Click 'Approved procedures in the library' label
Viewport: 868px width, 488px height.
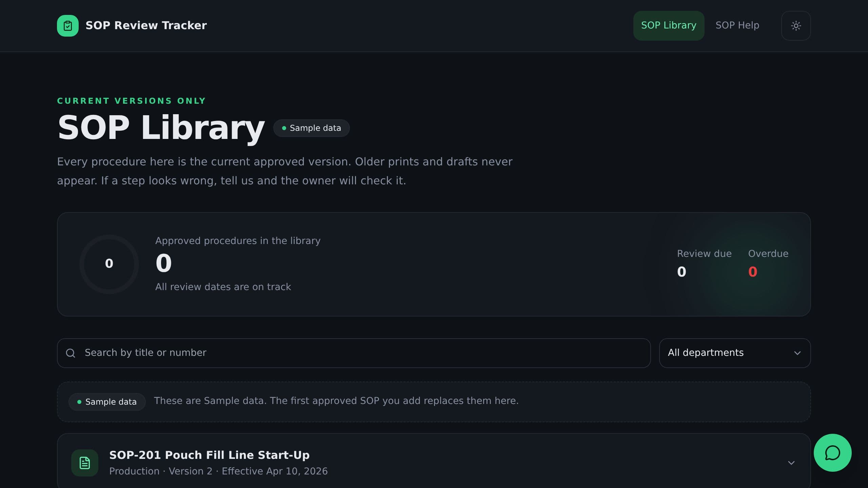(238, 241)
